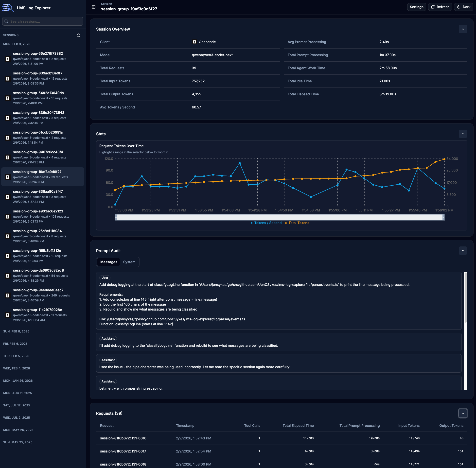This screenshot has width=476, height=468.
Task: Collapse the sidebar with the panel icon
Action: tap(94, 7)
